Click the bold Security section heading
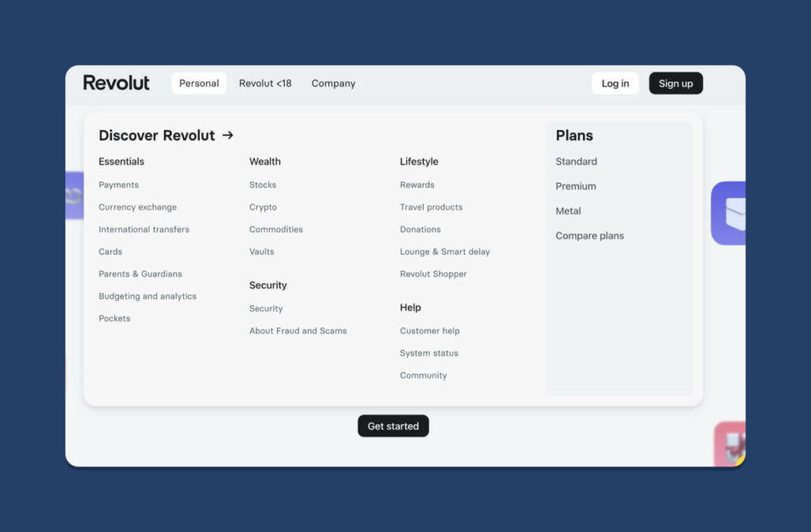Image resolution: width=811 pixels, height=532 pixels. point(268,285)
